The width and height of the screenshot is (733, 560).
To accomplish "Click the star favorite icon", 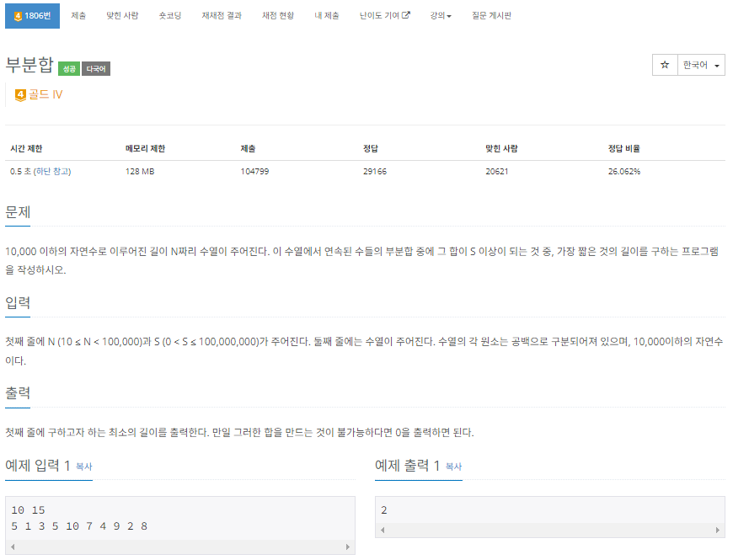I will coord(665,65).
